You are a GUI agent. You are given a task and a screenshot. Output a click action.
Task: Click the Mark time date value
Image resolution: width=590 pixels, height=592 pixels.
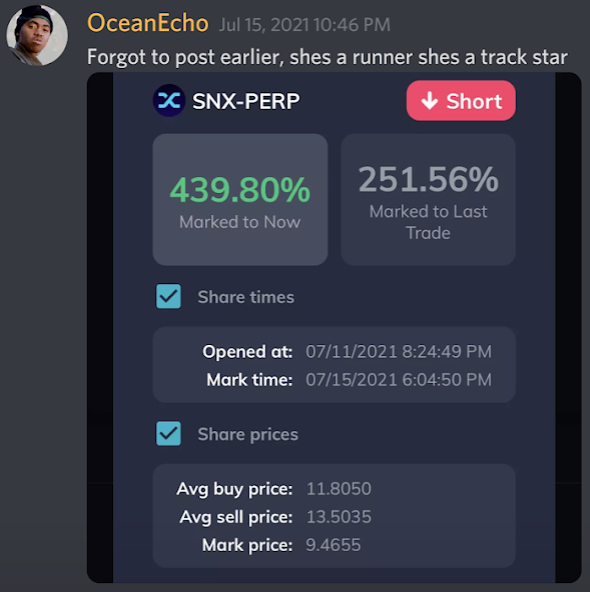pos(399,379)
